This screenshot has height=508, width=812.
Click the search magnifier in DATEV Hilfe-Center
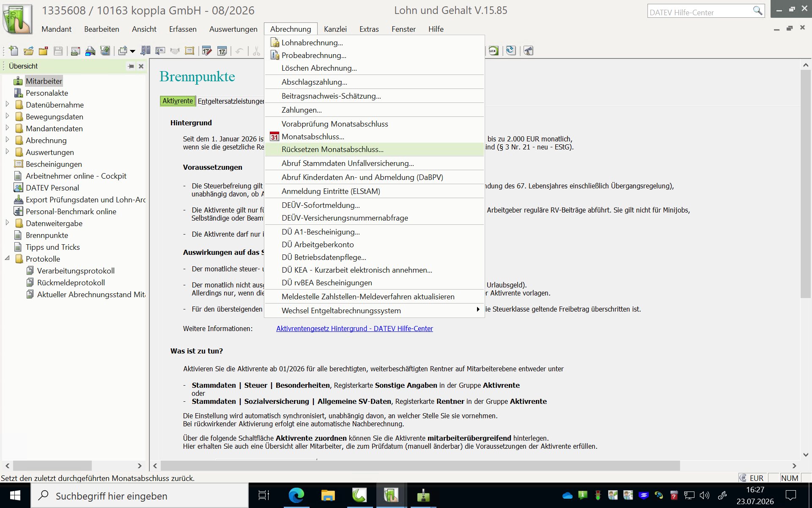tap(757, 11)
